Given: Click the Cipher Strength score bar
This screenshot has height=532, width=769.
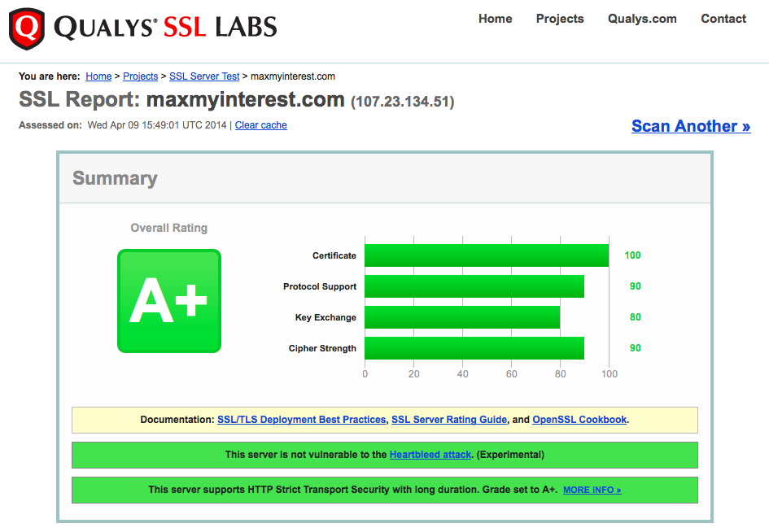Looking at the screenshot, I should (x=474, y=348).
